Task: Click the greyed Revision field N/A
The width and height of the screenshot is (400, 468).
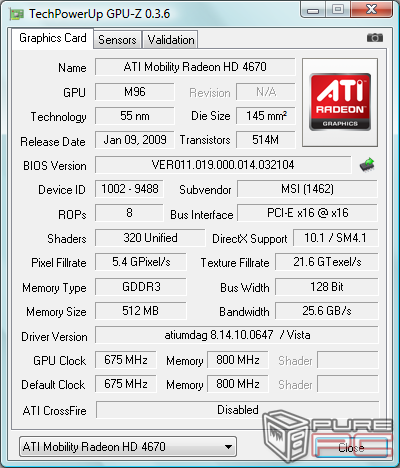Action: 266,92
